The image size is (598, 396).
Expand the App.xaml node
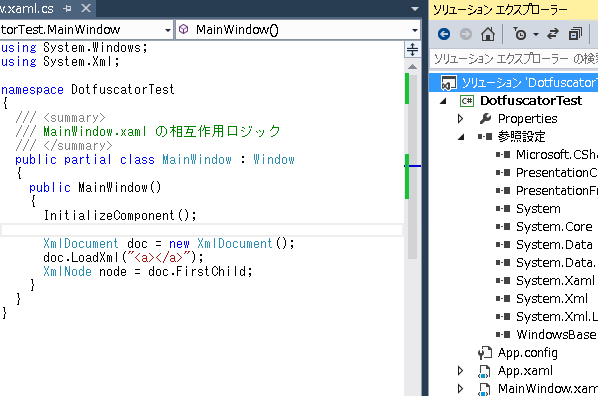pyautogui.click(x=460, y=370)
